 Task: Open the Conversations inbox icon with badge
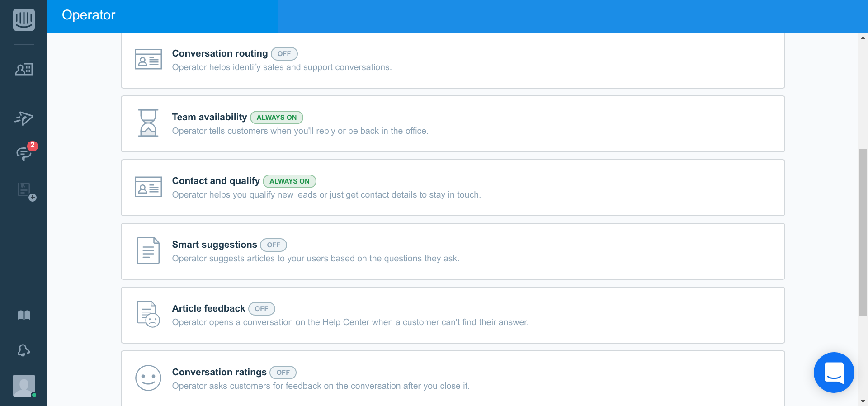pyautogui.click(x=24, y=154)
